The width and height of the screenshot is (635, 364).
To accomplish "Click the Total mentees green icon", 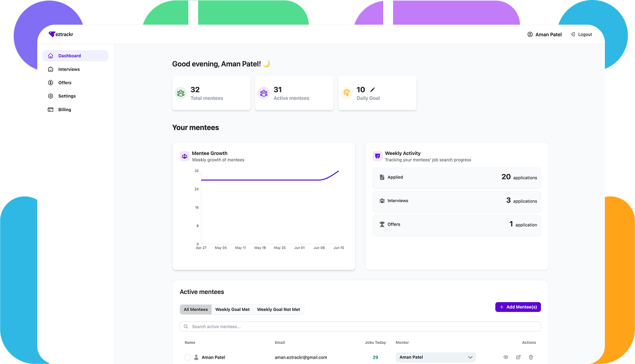I will [x=181, y=93].
